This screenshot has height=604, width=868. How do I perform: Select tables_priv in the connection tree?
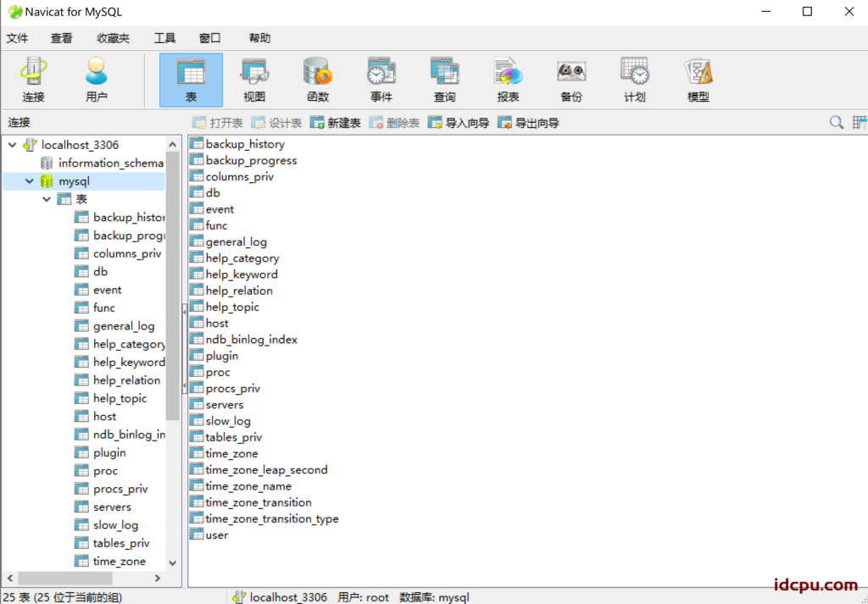tap(121, 543)
